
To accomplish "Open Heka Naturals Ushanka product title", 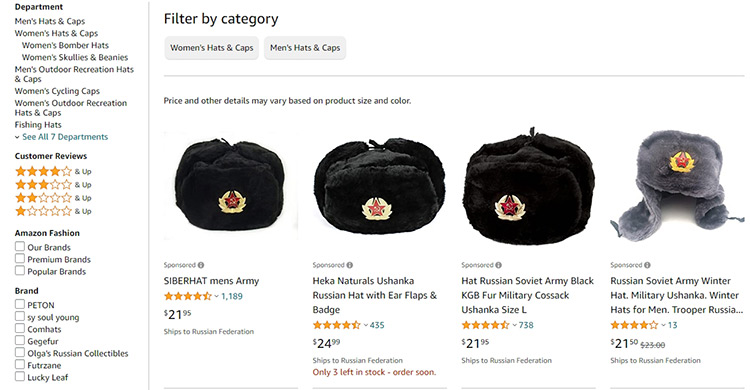I will tap(375, 295).
